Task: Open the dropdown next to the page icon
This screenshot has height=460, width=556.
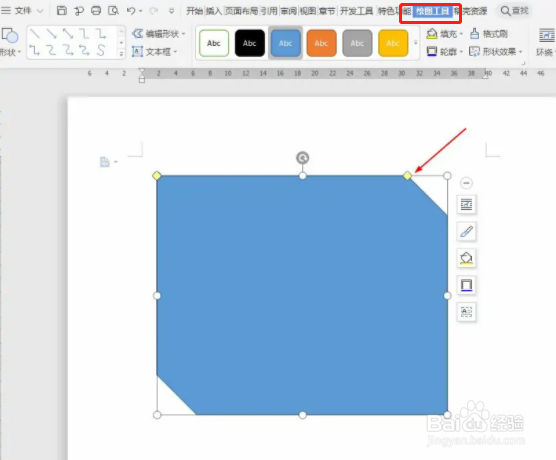Action: 116,162
